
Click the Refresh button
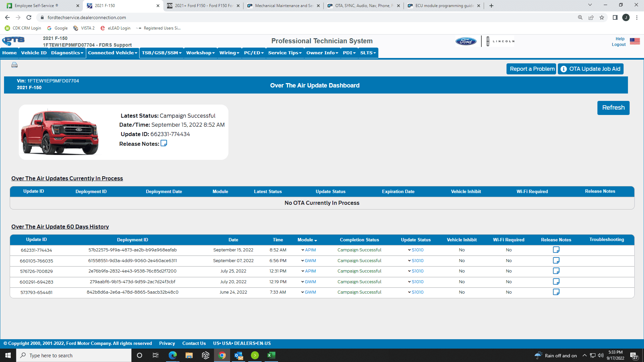(613, 108)
